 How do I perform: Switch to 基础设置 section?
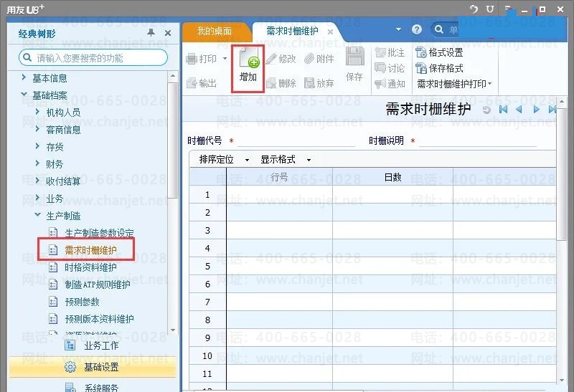pyautogui.click(x=93, y=367)
